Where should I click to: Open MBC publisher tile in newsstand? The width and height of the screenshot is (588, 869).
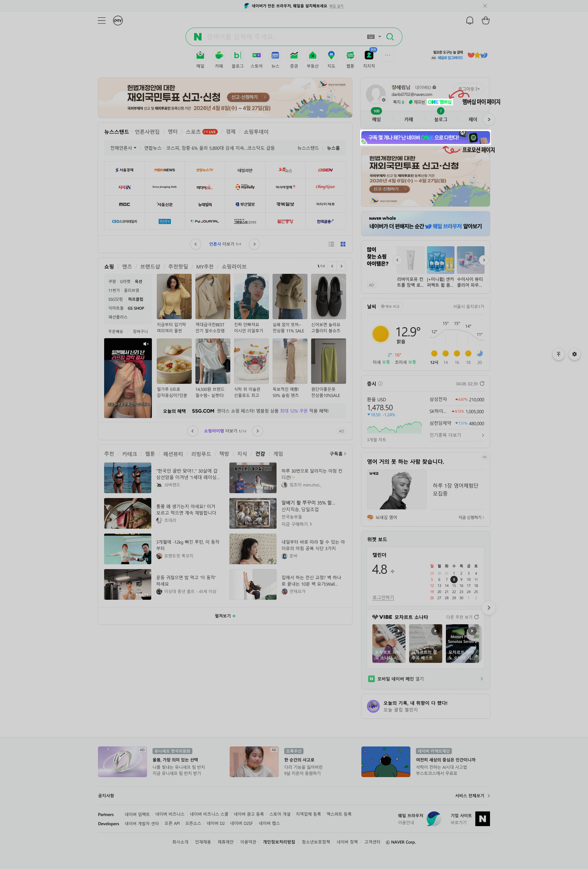124,205
